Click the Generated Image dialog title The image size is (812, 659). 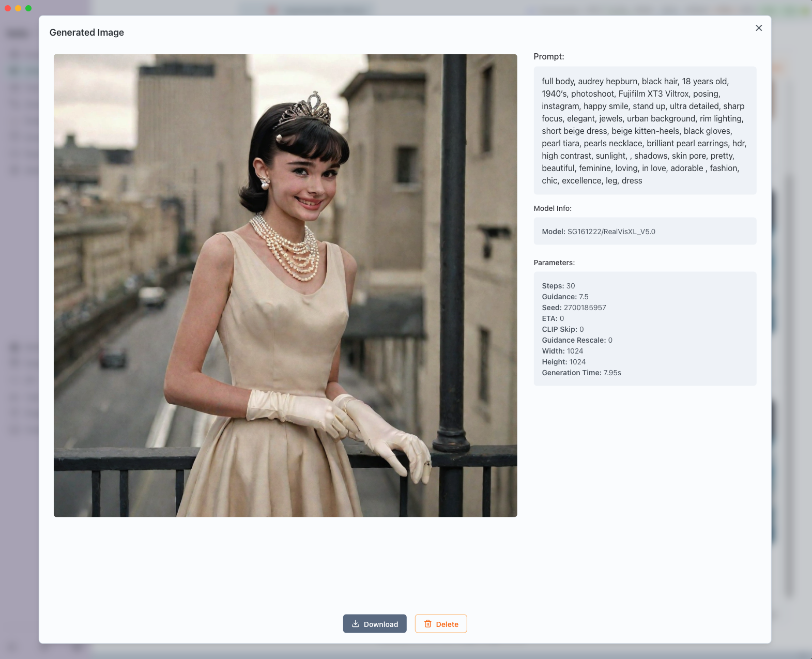point(87,33)
